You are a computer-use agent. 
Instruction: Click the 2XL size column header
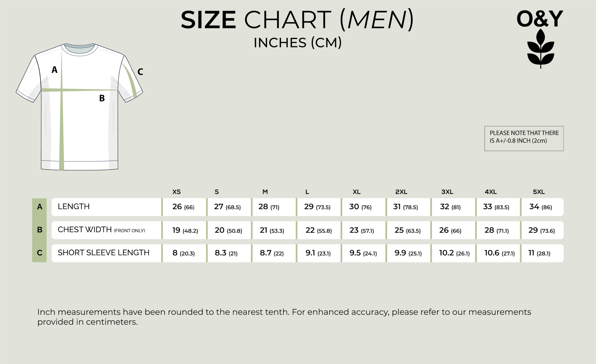(x=401, y=192)
